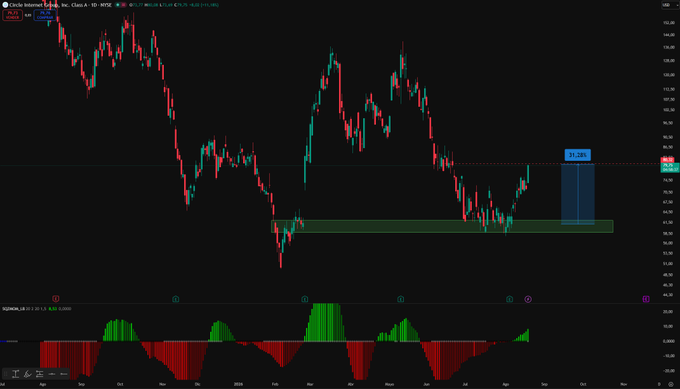
Task: Click the red VENDER sell button
Action: pyautogui.click(x=12, y=16)
